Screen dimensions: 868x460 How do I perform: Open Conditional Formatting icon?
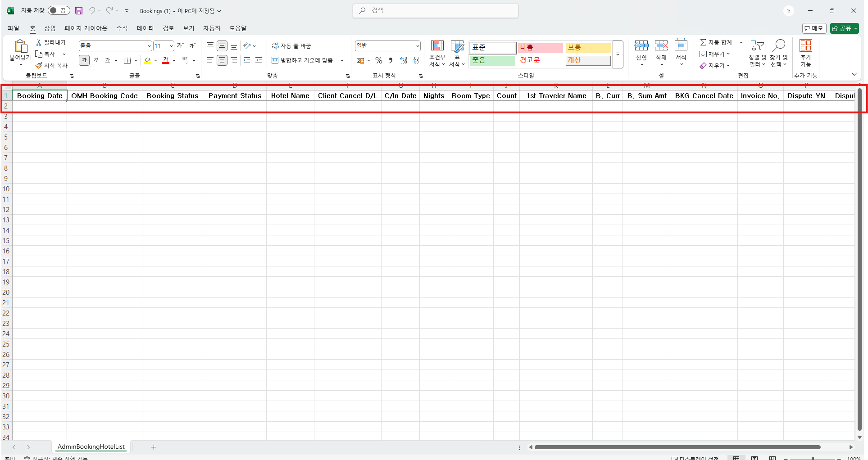pos(437,46)
